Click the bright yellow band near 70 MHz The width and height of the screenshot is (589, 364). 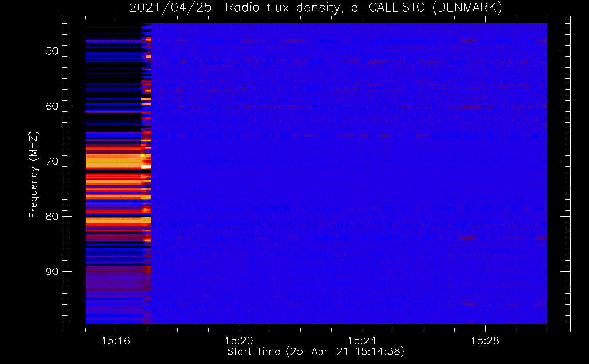(x=114, y=161)
